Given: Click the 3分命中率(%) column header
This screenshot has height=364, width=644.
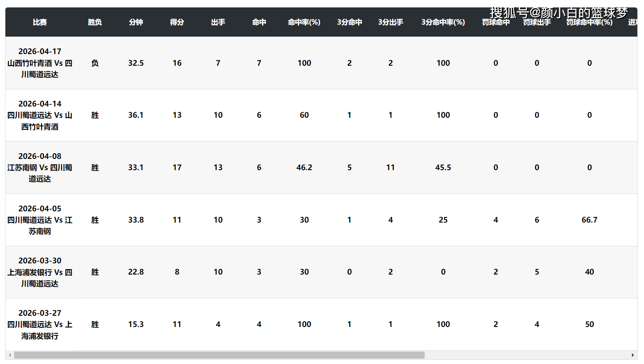Looking at the screenshot, I should point(443,22).
